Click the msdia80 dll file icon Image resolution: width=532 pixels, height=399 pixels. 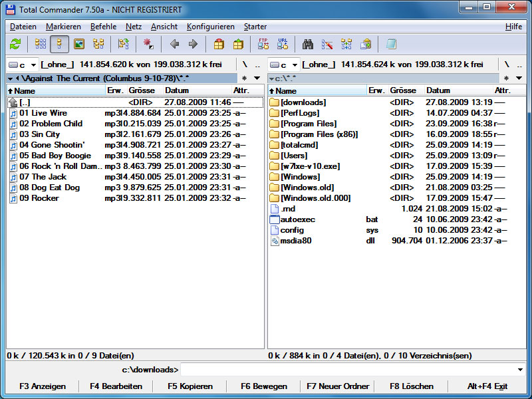pyautogui.click(x=274, y=241)
